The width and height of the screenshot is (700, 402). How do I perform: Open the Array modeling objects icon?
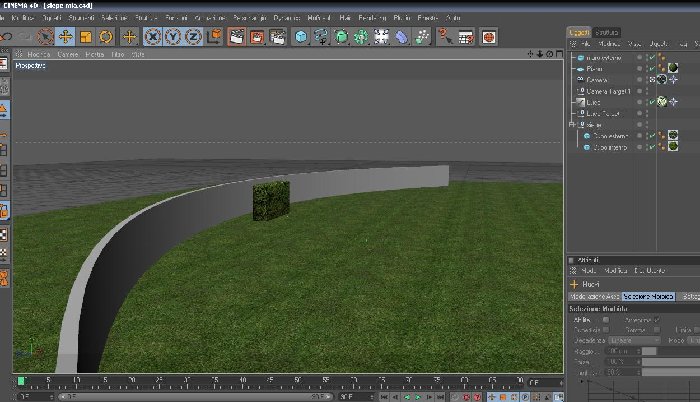361,37
